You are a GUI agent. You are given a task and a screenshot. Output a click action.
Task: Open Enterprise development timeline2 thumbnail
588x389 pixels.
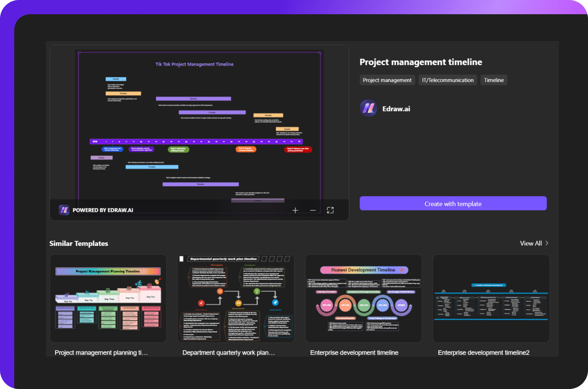(x=491, y=298)
